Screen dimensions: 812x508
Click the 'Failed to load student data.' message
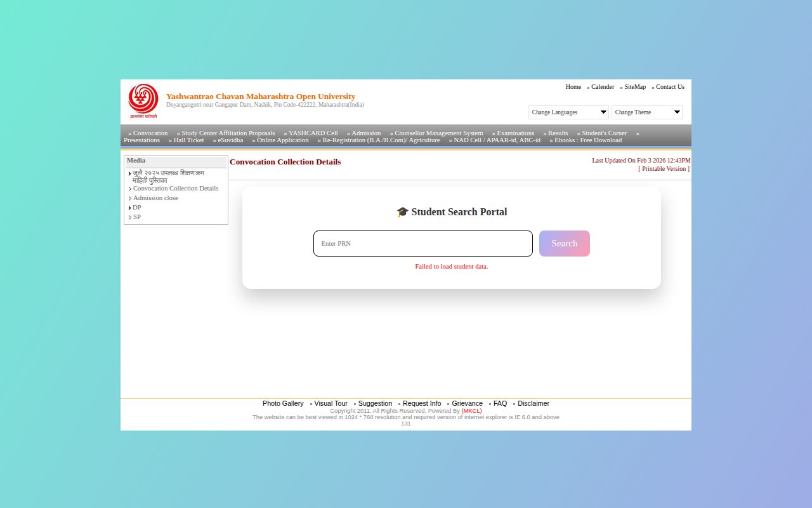pyautogui.click(x=452, y=267)
